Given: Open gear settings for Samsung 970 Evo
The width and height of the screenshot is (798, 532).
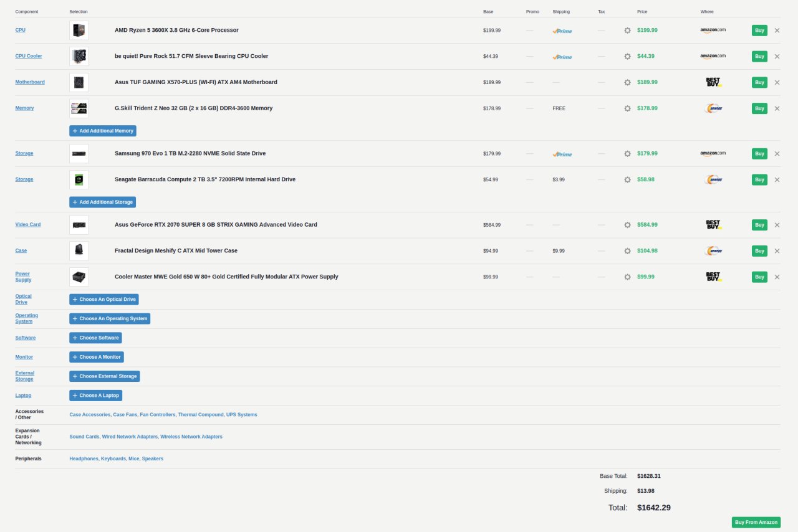Looking at the screenshot, I should [627, 153].
